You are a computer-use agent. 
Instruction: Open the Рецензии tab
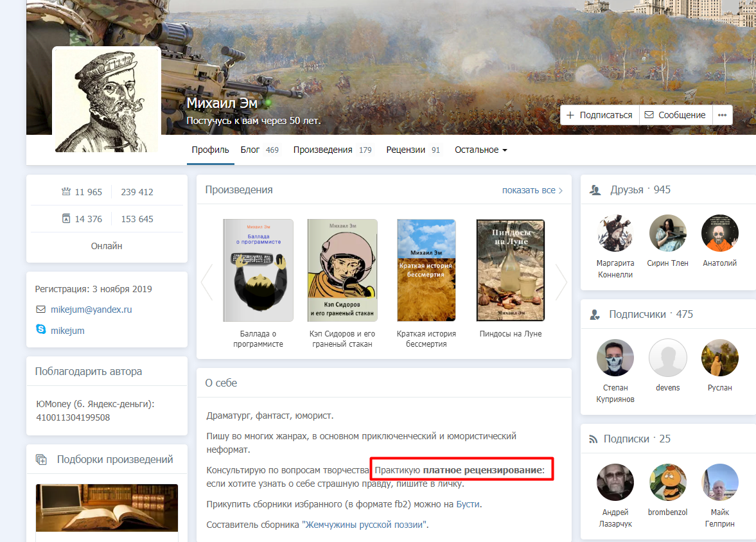pyautogui.click(x=413, y=150)
